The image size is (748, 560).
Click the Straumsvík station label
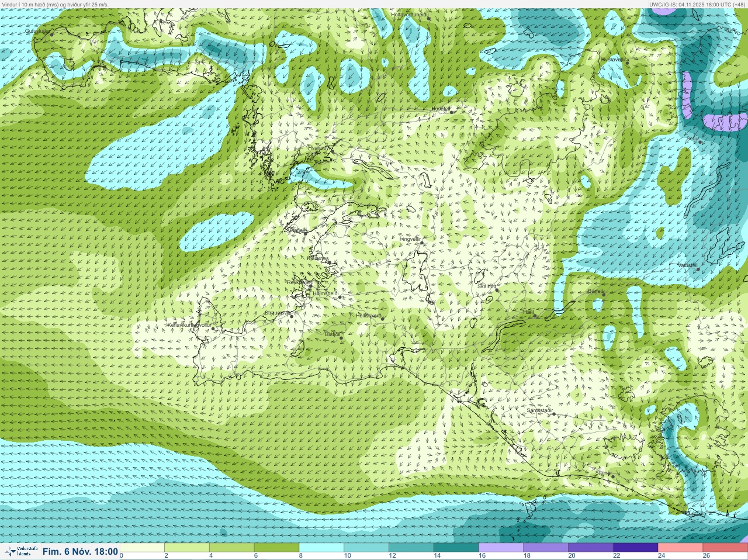click(276, 313)
